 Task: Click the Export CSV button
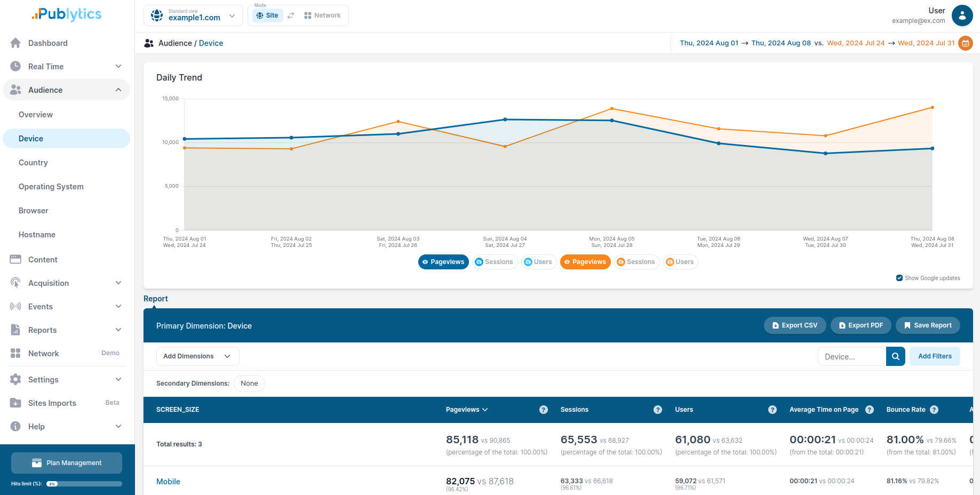click(795, 325)
